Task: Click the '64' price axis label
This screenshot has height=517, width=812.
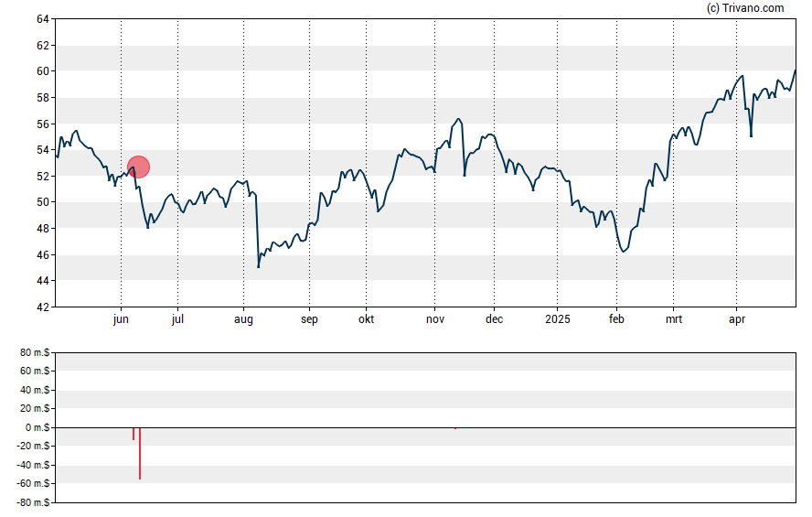Action: (42, 19)
